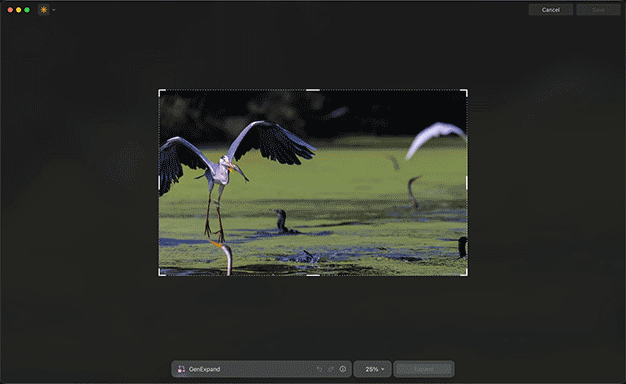The width and height of the screenshot is (626, 384).
Task: Close the window with red button
Action: pos(10,10)
